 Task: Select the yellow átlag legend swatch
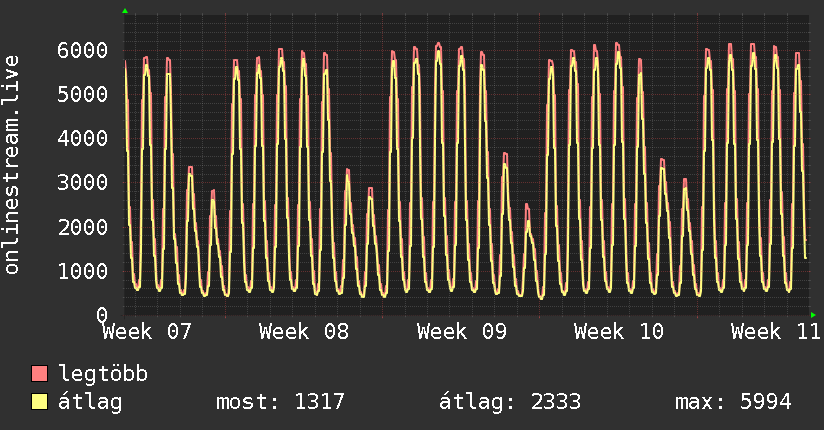pos(40,402)
